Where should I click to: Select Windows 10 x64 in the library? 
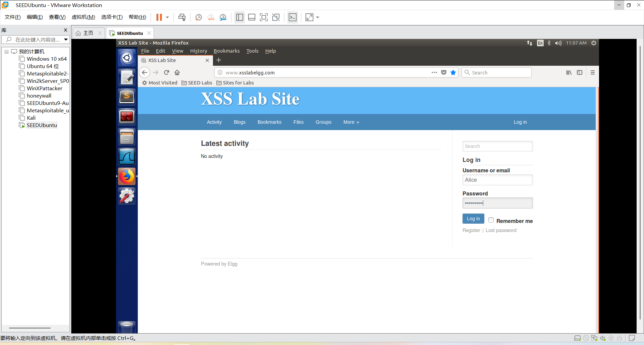click(x=47, y=59)
